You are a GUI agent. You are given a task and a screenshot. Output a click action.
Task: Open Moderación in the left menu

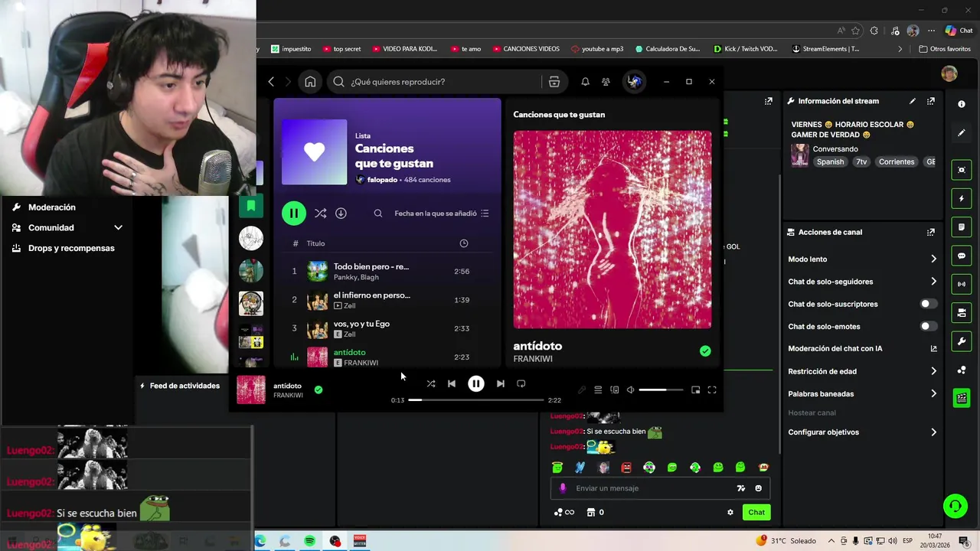[x=51, y=207]
